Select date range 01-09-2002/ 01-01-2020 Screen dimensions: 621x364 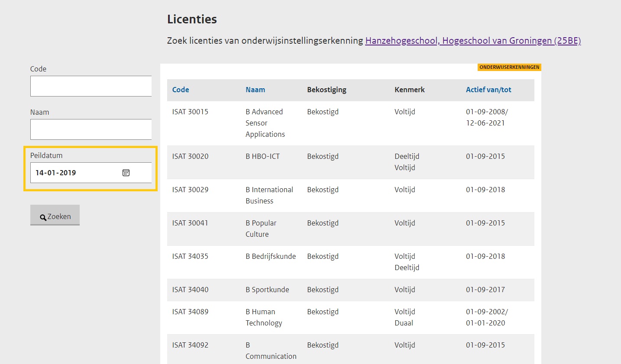tap(487, 317)
